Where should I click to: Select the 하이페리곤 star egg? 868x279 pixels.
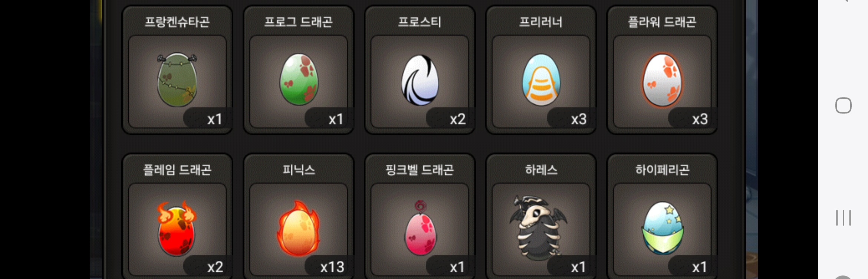coord(662,228)
